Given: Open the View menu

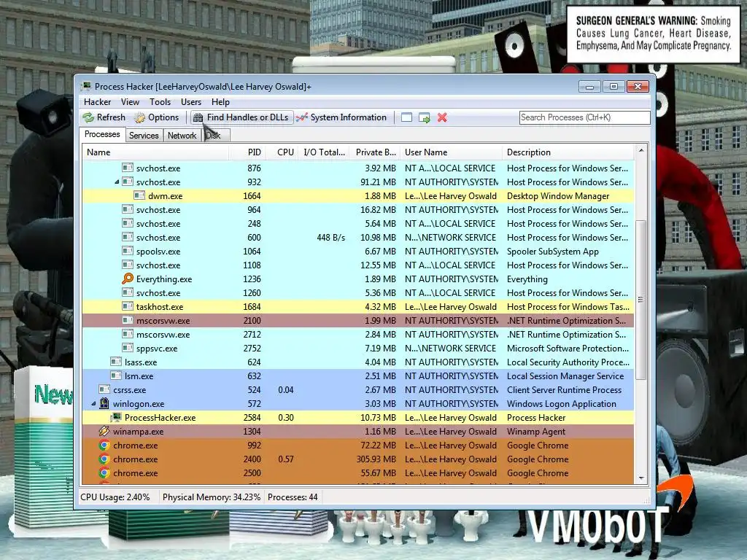Looking at the screenshot, I should click(x=130, y=102).
